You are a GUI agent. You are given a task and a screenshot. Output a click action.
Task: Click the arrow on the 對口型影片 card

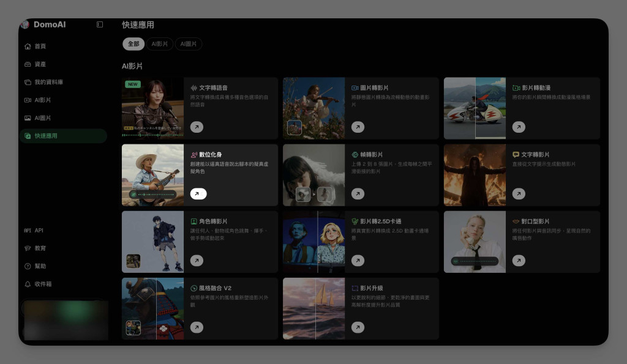click(519, 261)
